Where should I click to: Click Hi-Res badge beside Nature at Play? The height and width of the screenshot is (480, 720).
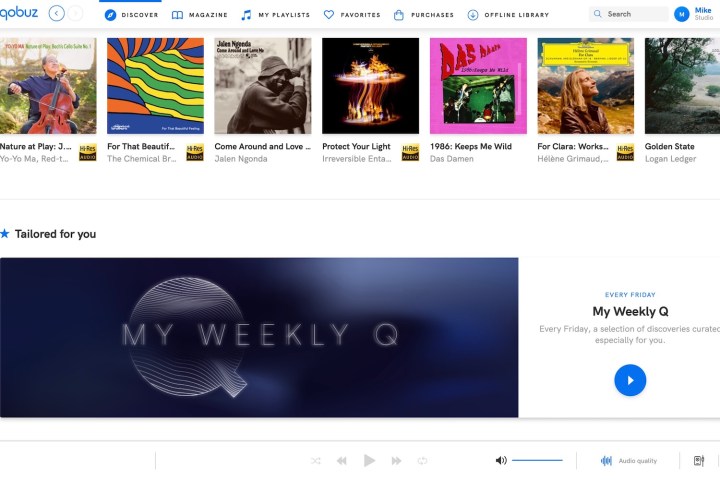[x=88, y=152]
